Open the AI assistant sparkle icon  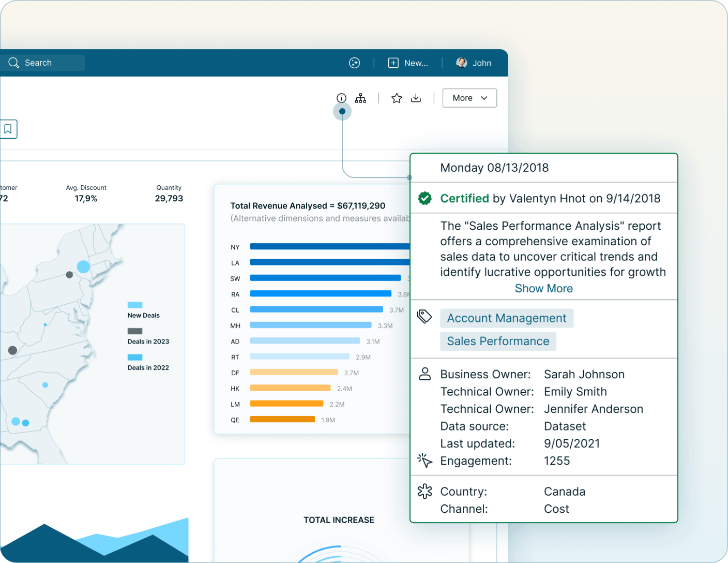[x=354, y=63]
